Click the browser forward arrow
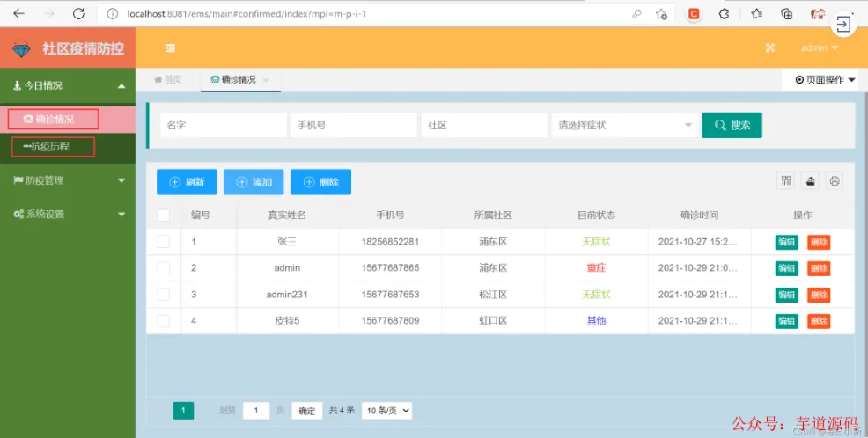Viewport: 868px width, 438px height. tap(49, 14)
